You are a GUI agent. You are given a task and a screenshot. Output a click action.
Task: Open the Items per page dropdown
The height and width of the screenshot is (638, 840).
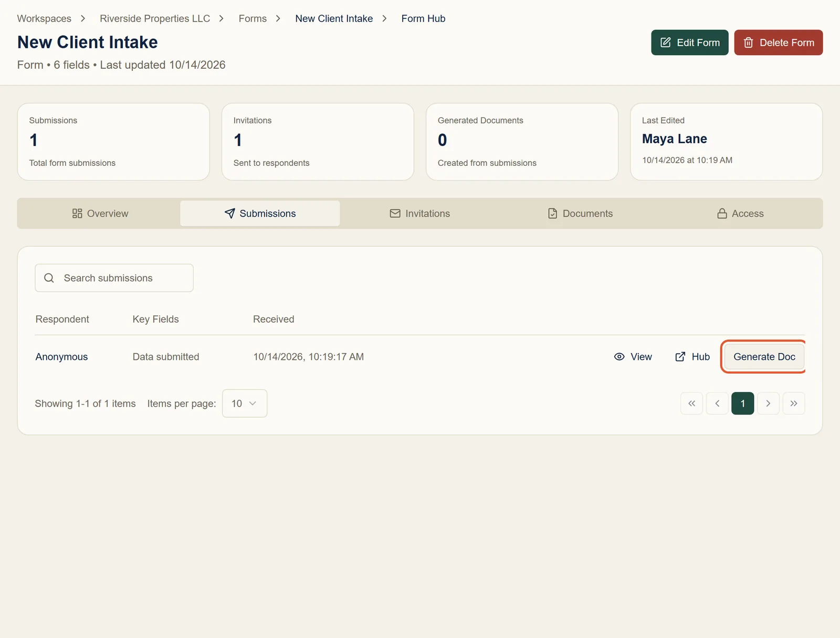coord(245,403)
